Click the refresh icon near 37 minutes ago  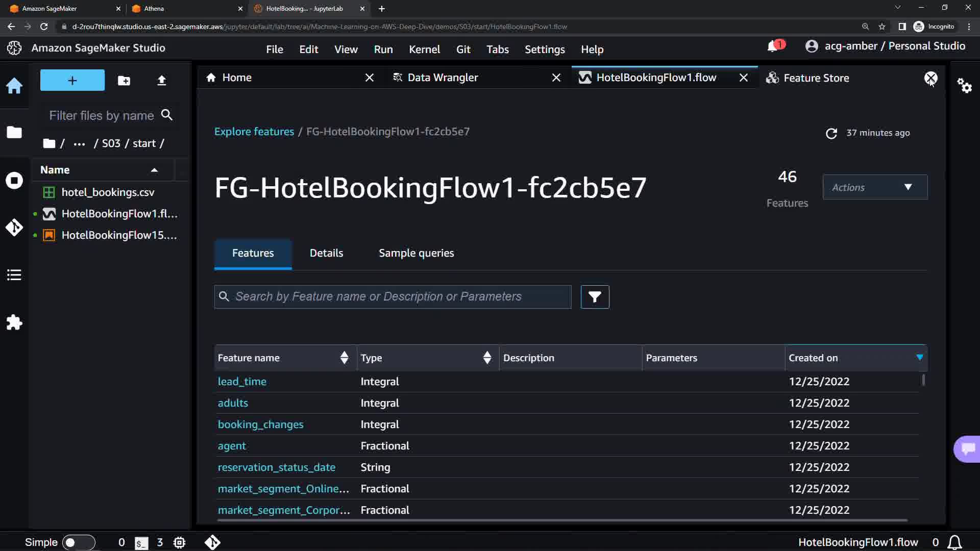[831, 133]
